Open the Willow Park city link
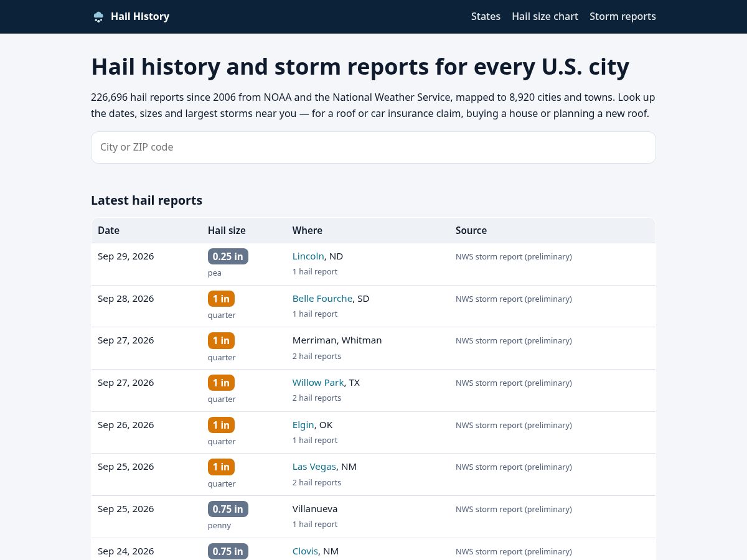This screenshot has height=560, width=747. click(x=318, y=383)
